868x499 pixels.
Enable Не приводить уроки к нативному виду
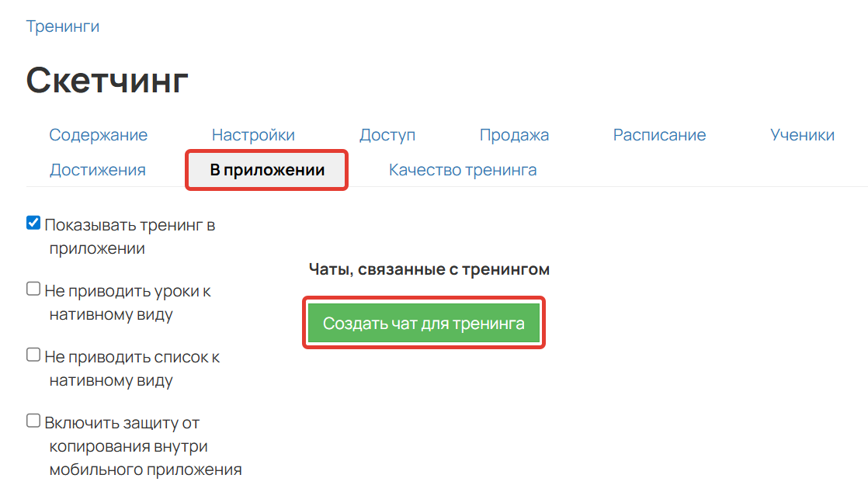tap(33, 288)
